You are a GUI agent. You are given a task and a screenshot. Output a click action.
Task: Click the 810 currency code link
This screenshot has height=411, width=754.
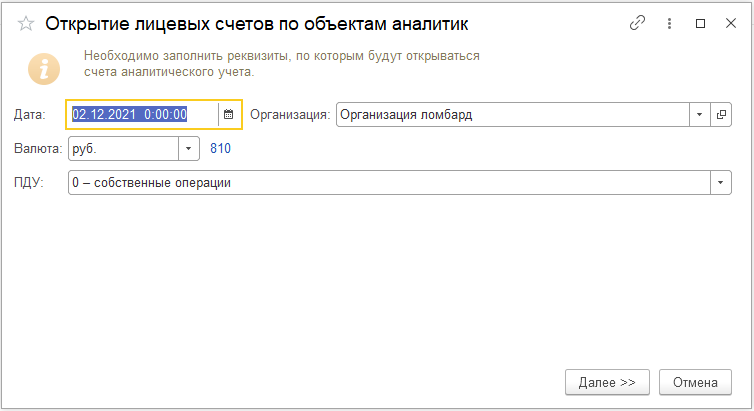tap(220, 149)
